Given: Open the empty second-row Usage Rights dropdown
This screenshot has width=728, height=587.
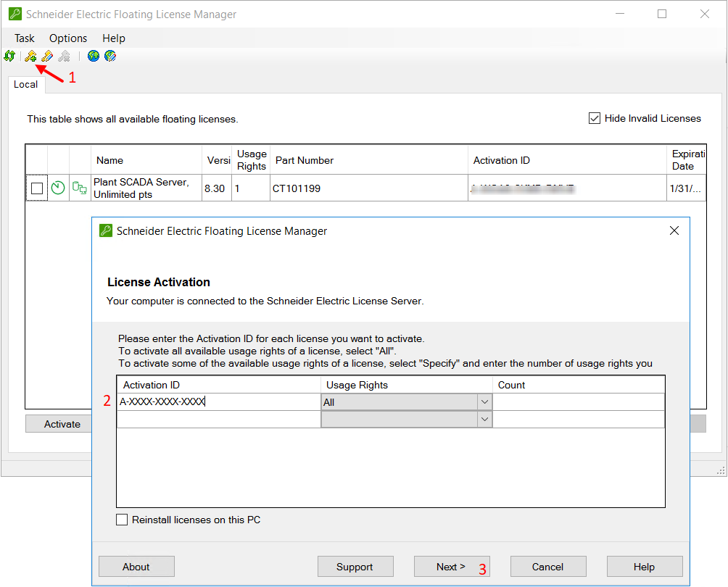Looking at the screenshot, I should click(x=484, y=420).
